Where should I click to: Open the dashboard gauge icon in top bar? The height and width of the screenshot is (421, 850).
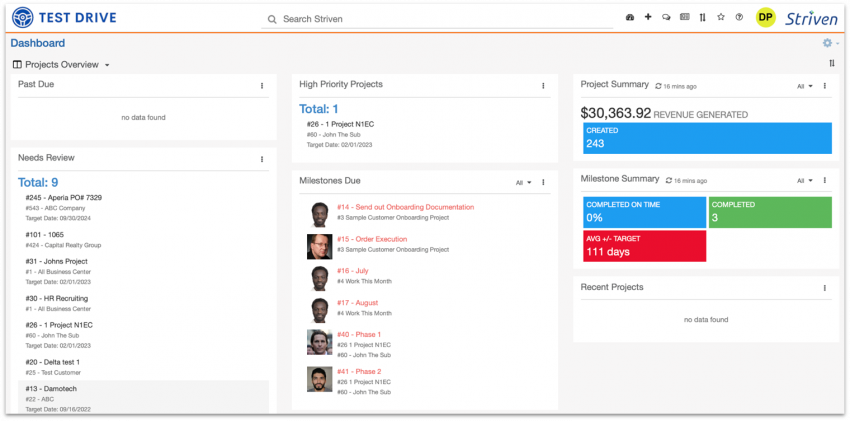coord(630,18)
